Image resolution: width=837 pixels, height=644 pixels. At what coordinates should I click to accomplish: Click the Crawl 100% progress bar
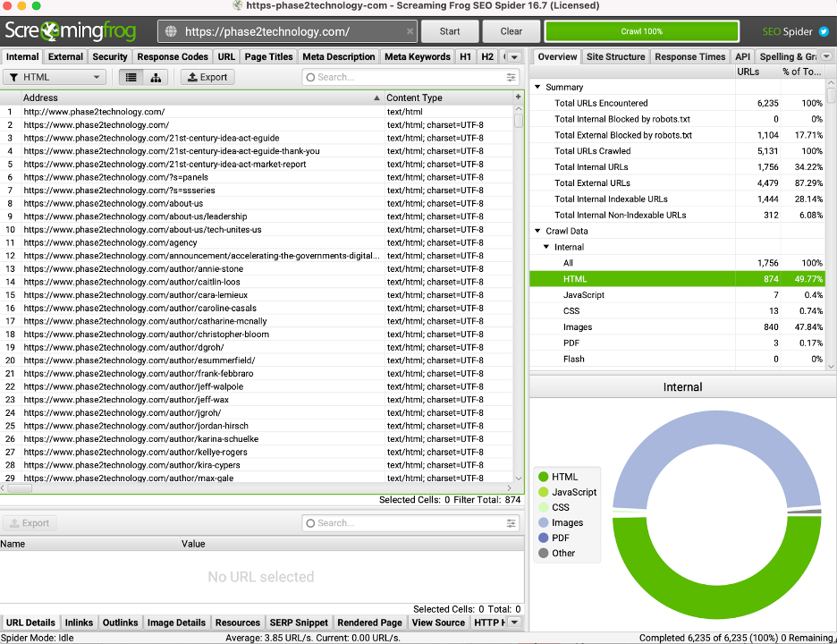point(642,31)
